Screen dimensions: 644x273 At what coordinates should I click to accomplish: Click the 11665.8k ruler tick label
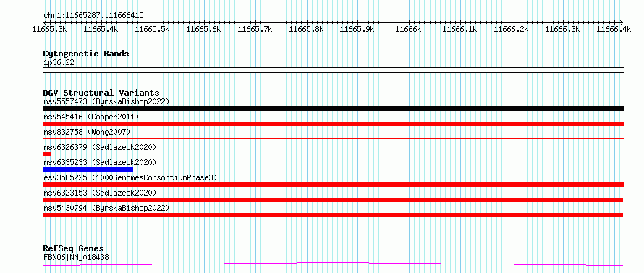(306, 29)
